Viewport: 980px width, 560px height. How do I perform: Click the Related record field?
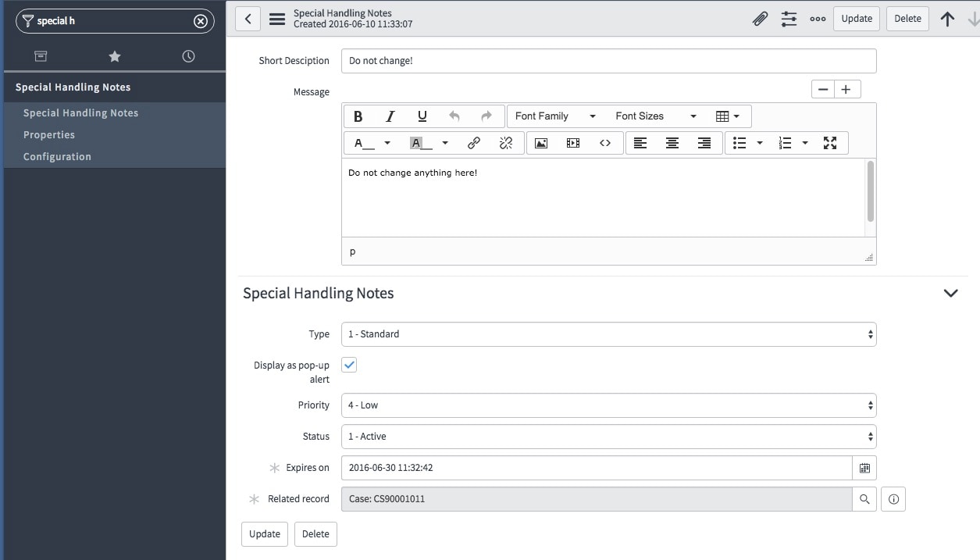tap(597, 499)
